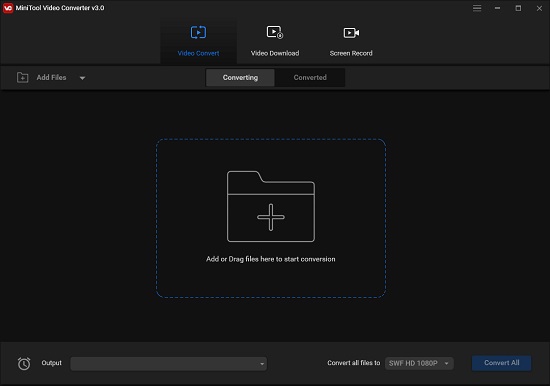The image size is (550, 386).
Task: Open the hamburger menu in title bar
Action: click(x=477, y=8)
